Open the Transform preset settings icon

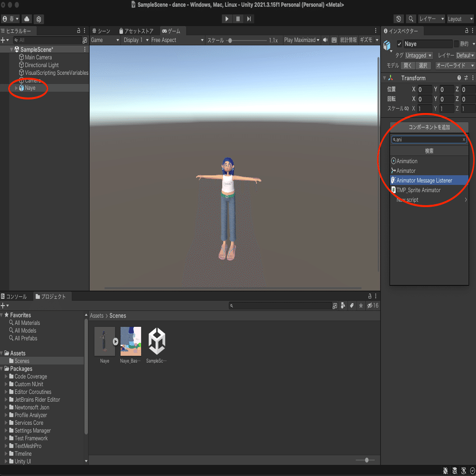coord(466,78)
